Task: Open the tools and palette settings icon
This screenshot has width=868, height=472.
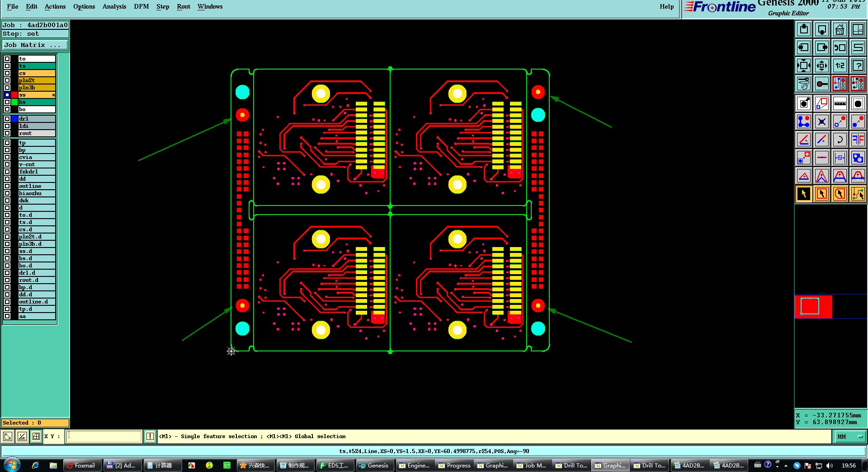Action: coord(804,84)
